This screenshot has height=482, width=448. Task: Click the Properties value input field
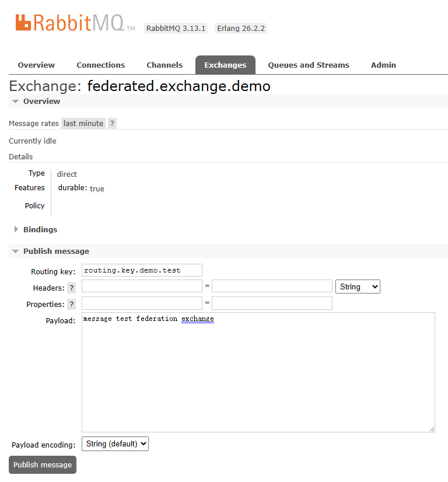[x=272, y=303]
